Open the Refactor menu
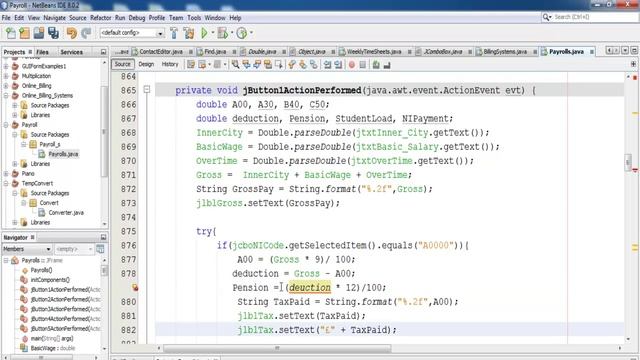640x360 pixels. click(x=100, y=18)
